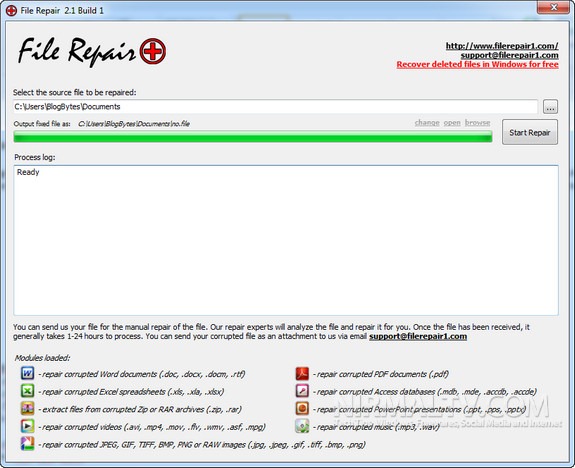Click 'repair corrupted PowerPoint presentations' text
This screenshot has height=468, width=575.
tap(420, 409)
